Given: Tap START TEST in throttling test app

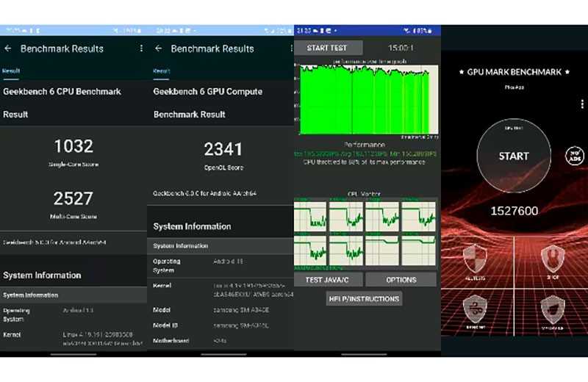Looking at the screenshot, I should pos(328,48).
